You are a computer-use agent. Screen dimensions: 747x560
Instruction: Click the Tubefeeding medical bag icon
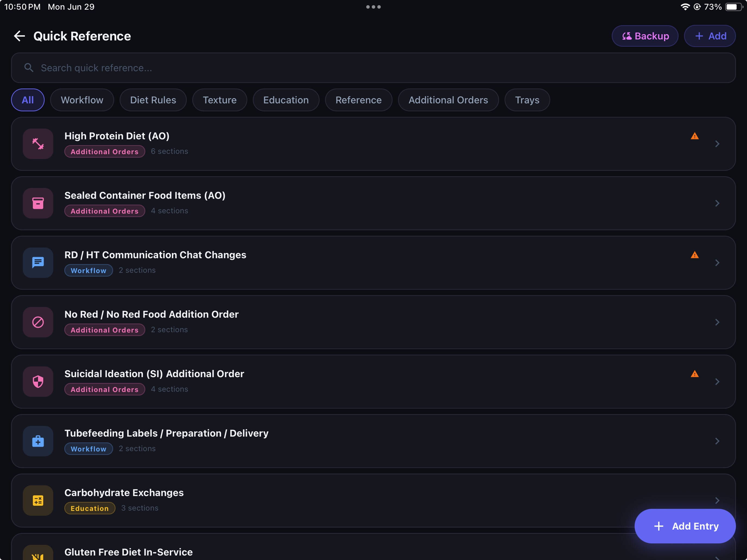click(x=38, y=441)
